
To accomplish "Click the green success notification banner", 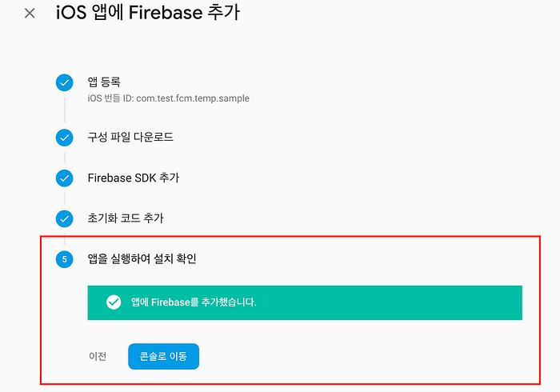I will [305, 302].
